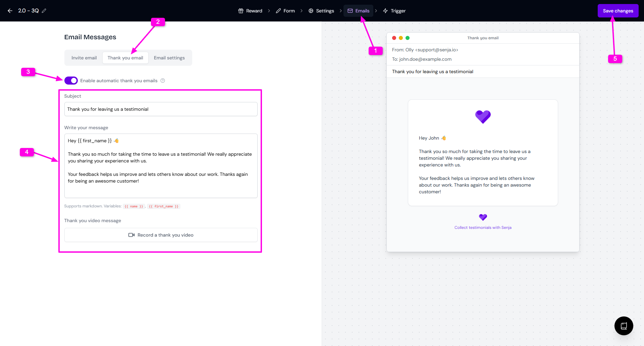
Task: Select the Emails step
Action: (x=358, y=11)
